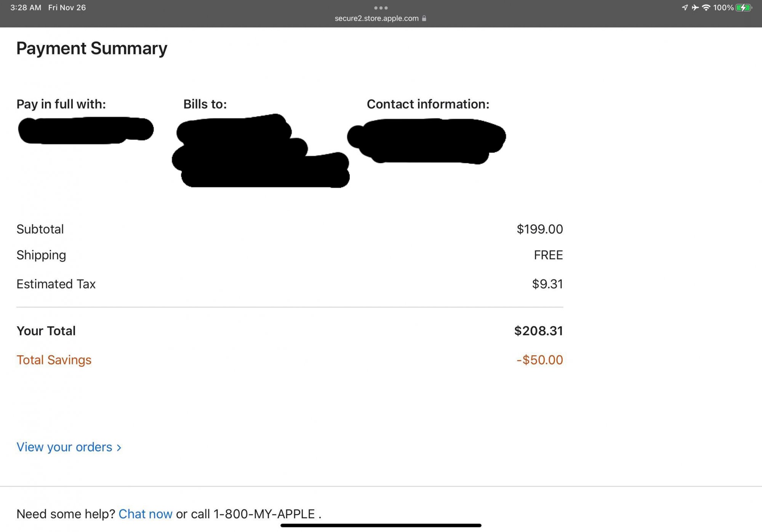Tap the padlock icon in address bar
Screen dimensions: 762x532
point(424,18)
